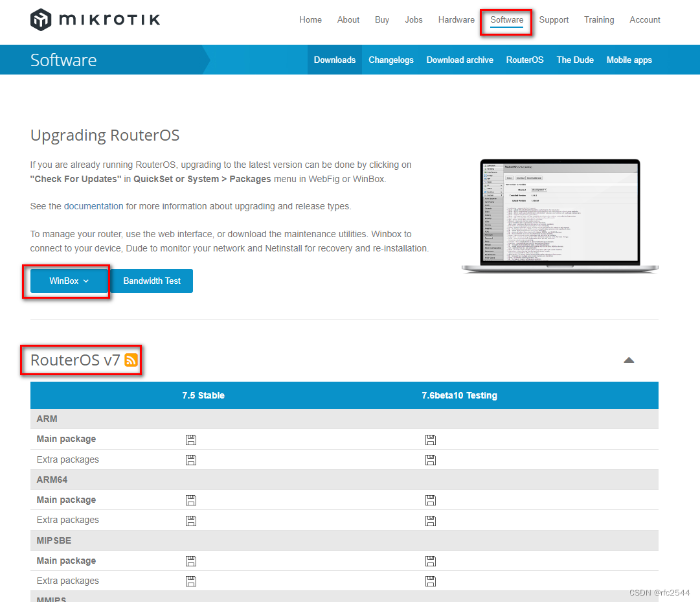The image size is (700, 602).
Task: Click the ARM64 section row
Action: point(344,480)
